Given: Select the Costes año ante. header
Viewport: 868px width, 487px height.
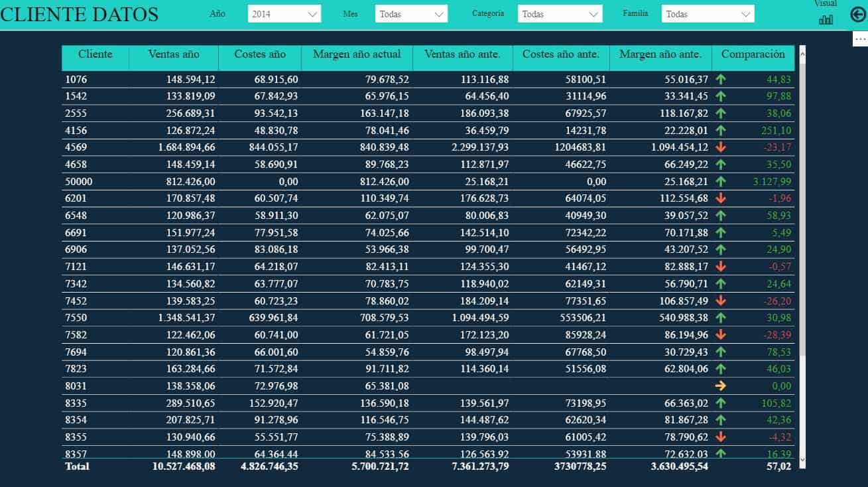Looking at the screenshot, I should [560, 54].
